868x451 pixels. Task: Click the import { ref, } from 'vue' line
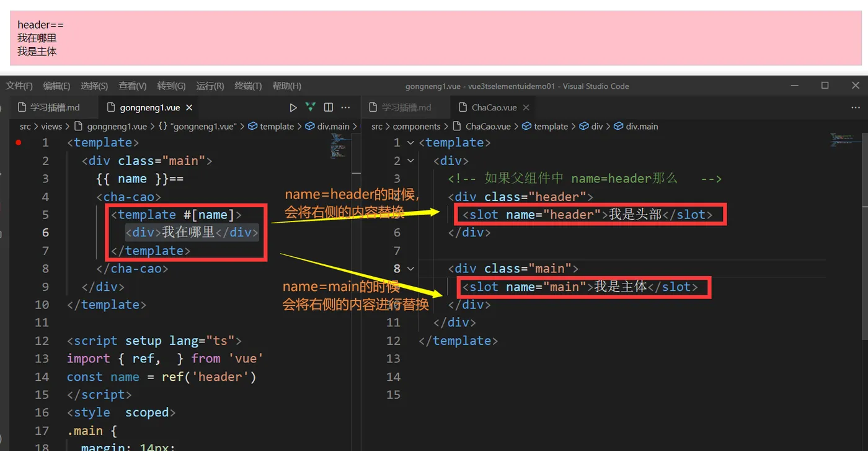[166, 359]
